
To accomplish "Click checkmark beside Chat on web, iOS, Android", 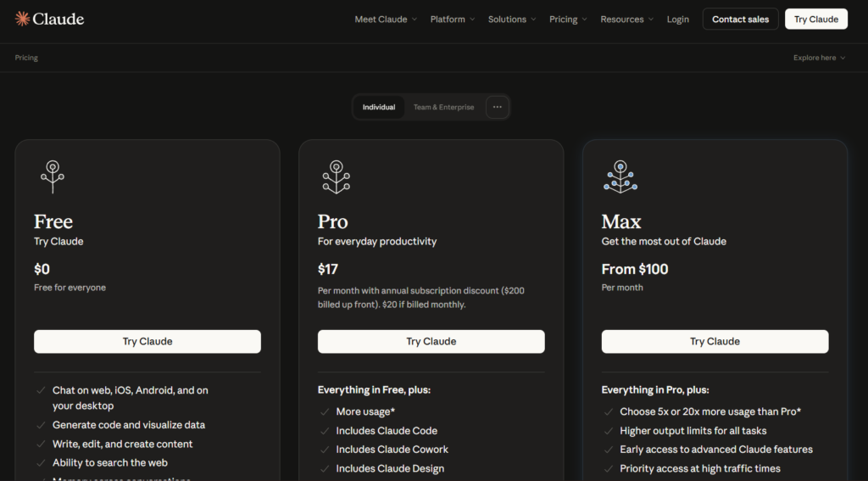I will click(x=41, y=390).
